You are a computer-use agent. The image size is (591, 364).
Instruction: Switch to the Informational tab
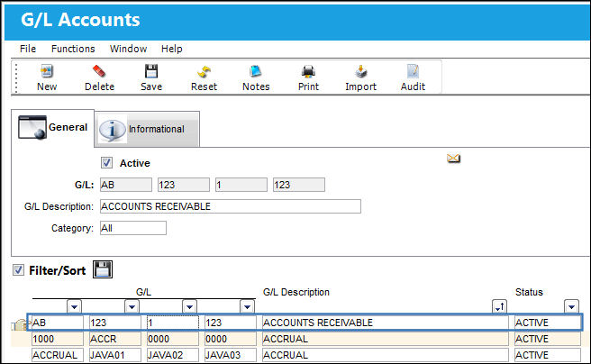tap(147, 129)
